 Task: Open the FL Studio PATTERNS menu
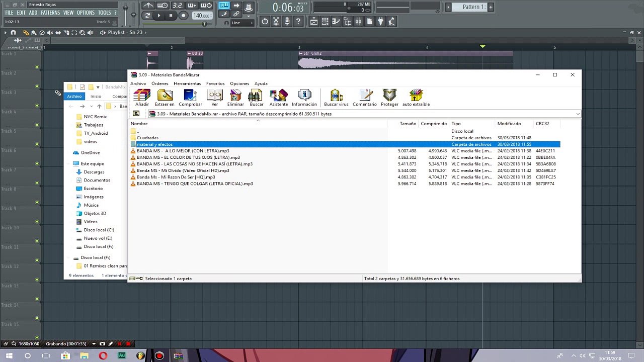pos(50,13)
